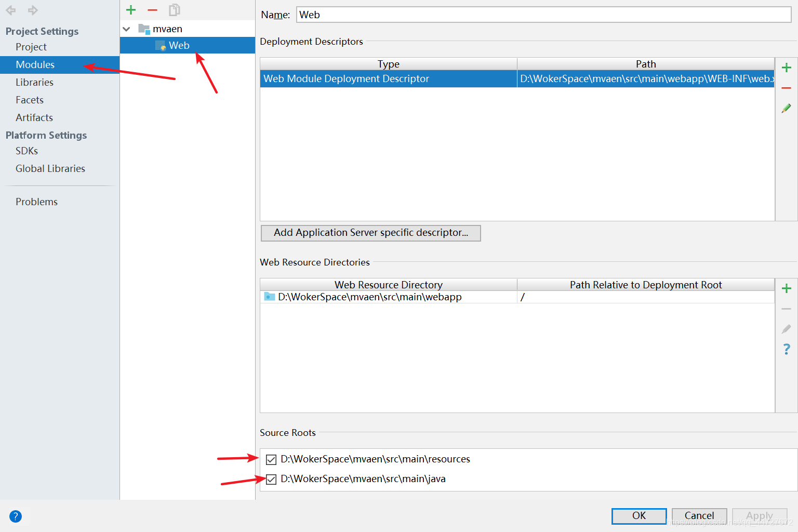The image size is (798, 532).
Task: Add a web resource directory with plus
Action: [787, 288]
